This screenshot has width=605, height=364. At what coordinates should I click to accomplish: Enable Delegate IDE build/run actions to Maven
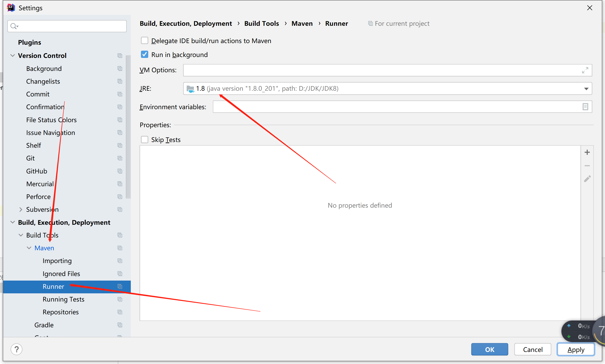(x=144, y=41)
